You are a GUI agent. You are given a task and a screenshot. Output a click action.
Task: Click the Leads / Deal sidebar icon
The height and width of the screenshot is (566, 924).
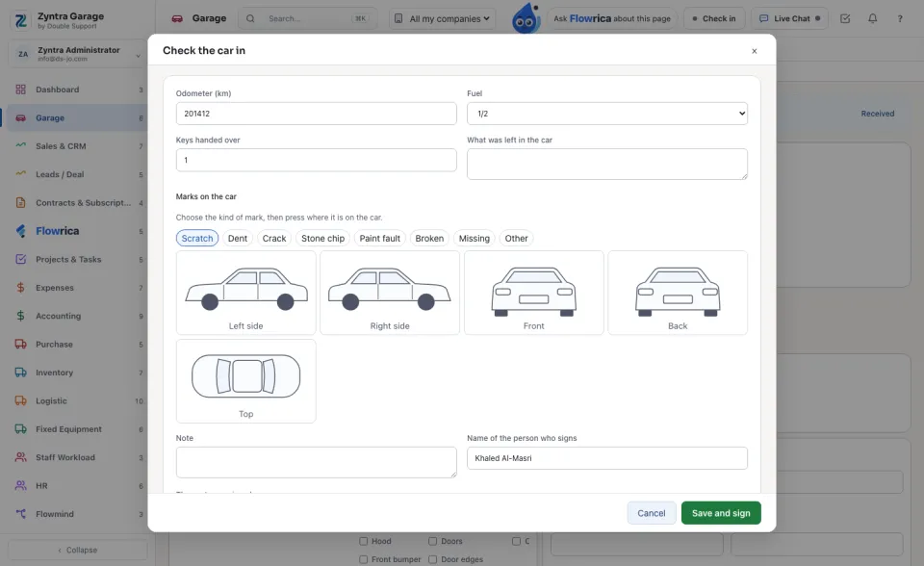pos(20,174)
